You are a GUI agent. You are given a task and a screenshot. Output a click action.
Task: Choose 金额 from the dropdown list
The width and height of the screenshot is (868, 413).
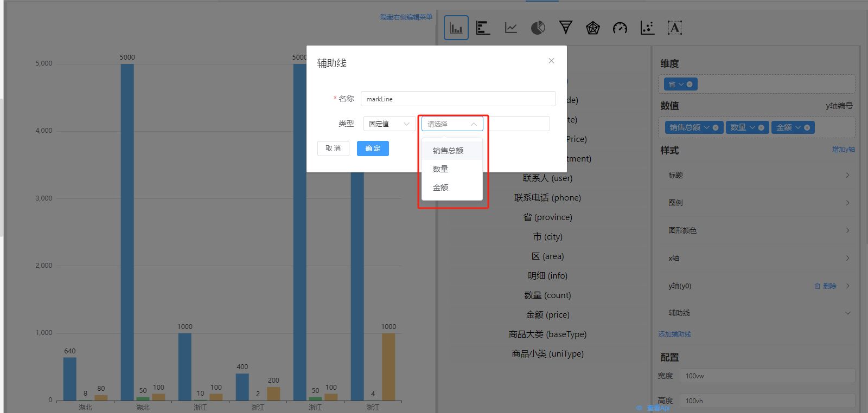pyautogui.click(x=441, y=188)
